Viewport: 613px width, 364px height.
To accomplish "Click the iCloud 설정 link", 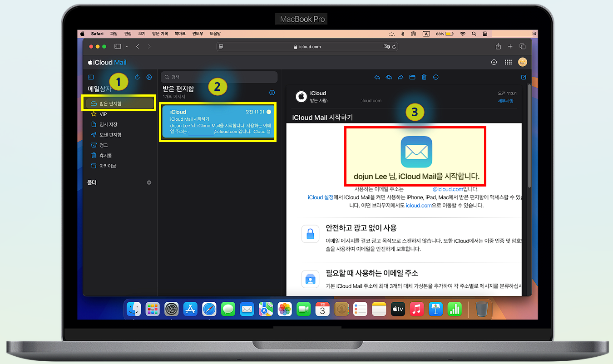I will (321, 197).
